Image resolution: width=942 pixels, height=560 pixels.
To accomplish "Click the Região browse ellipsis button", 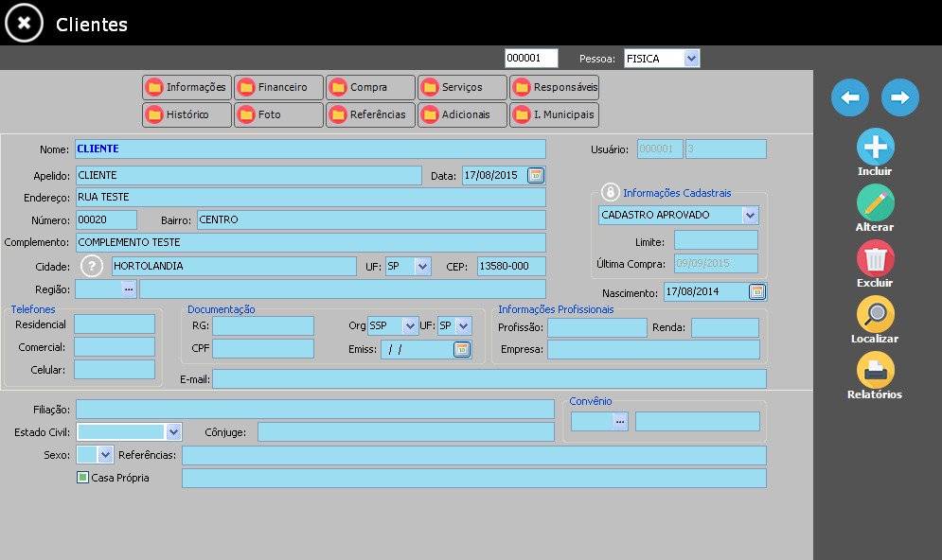I will pos(129,289).
